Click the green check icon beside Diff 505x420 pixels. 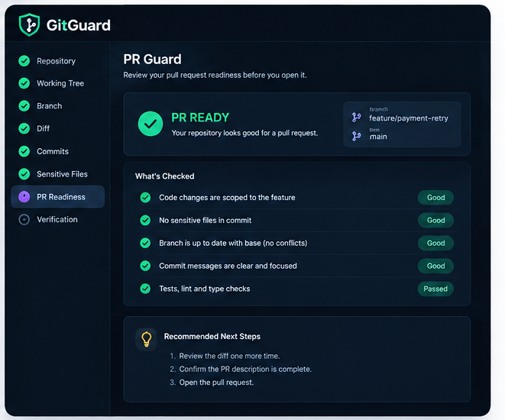[x=24, y=128]
